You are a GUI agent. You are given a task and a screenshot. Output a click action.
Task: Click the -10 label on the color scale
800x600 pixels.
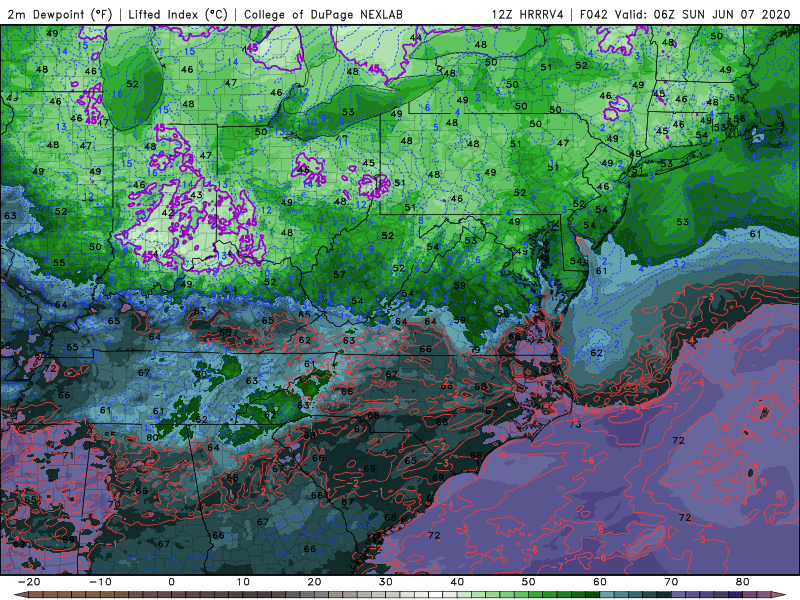coord(100,582)
